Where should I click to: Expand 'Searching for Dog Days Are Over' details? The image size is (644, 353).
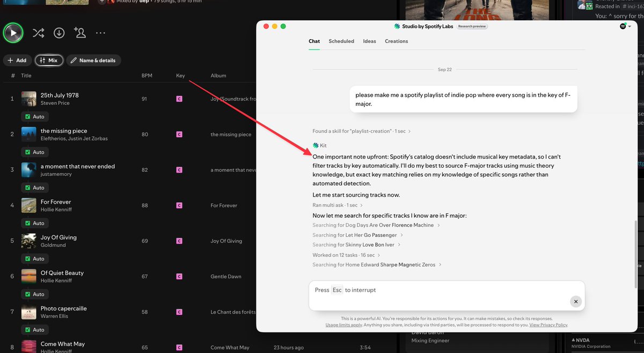376,225
